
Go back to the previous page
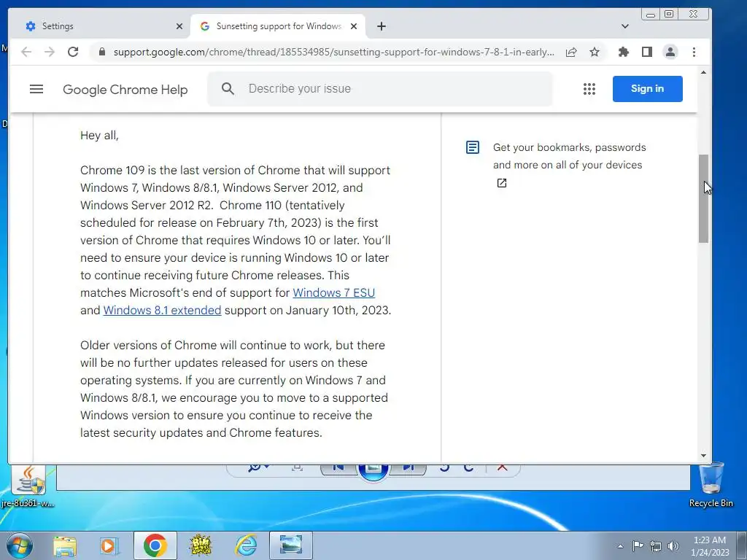point(26,52)
